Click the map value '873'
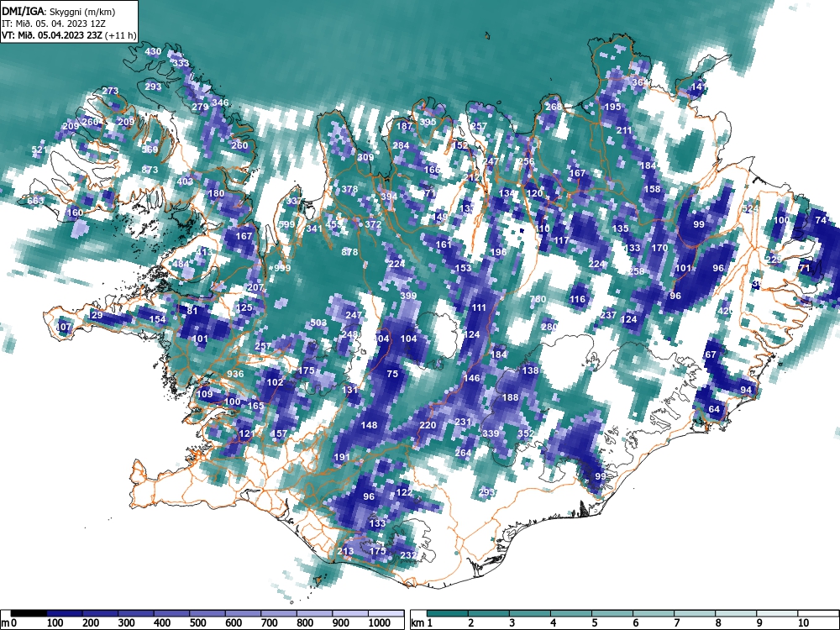 click(150, 170)
